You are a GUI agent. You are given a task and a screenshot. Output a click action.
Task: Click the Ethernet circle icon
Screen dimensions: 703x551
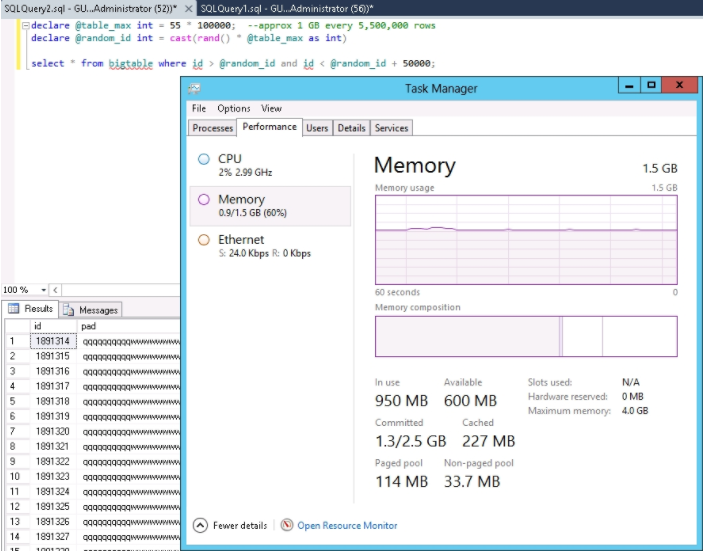coord(204,240)
